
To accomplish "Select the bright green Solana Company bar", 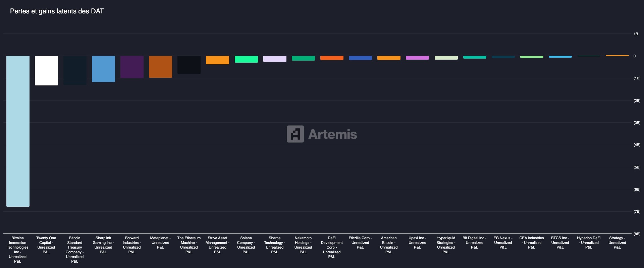I will [x=246, y=59].
